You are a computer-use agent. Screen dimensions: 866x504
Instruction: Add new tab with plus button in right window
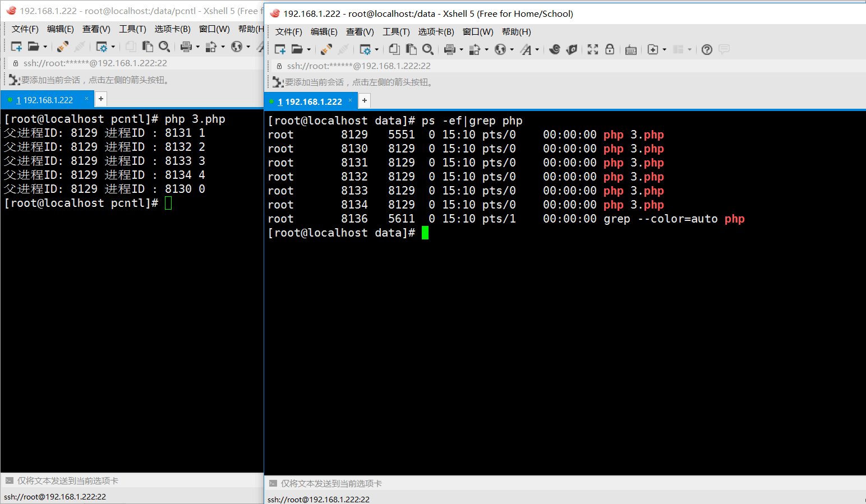coord(365,100)
